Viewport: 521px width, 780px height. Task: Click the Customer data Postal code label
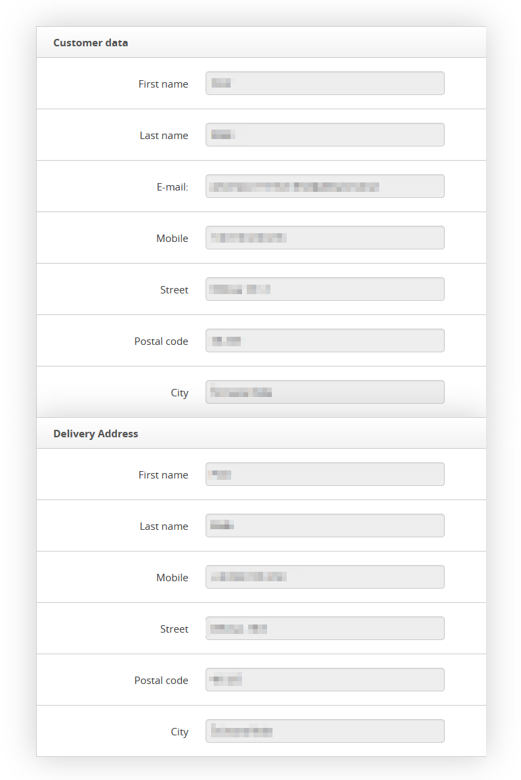coord(161,341)
